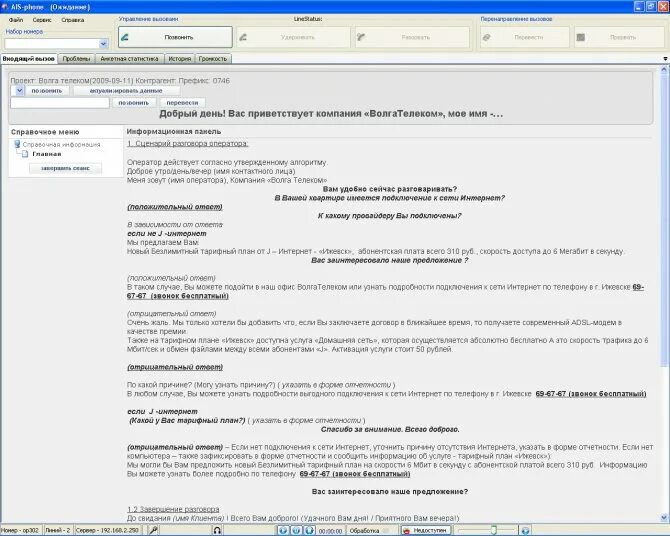Open the Анкетная статистика tab
Viewport: 670px width, 536px height.
coord(129,59)
